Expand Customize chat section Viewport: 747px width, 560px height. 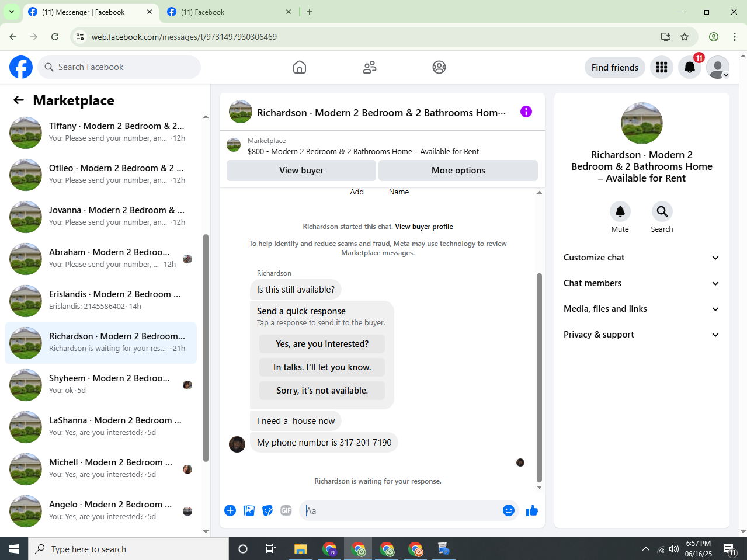(641, 258)
